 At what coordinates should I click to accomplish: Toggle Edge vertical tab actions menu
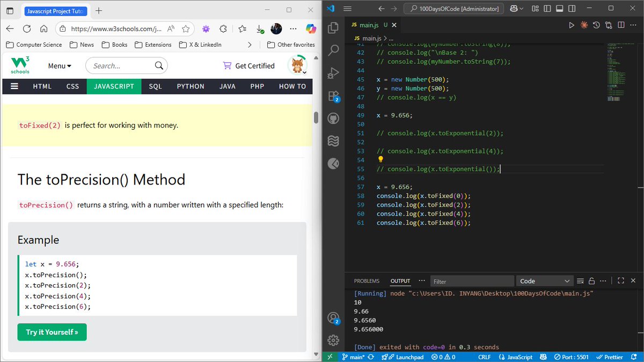point(10,11)
